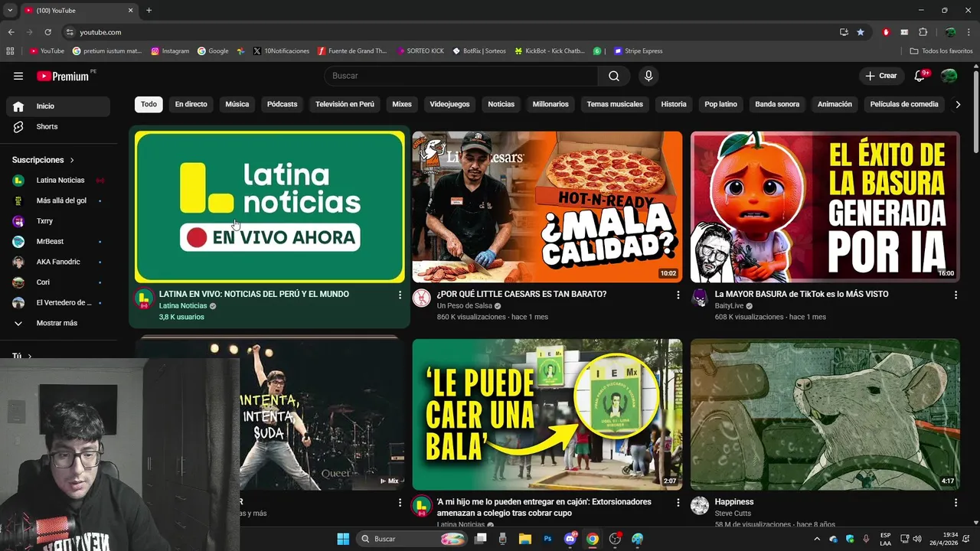
Task: Click the Crear button
Action: pos(881,76)
